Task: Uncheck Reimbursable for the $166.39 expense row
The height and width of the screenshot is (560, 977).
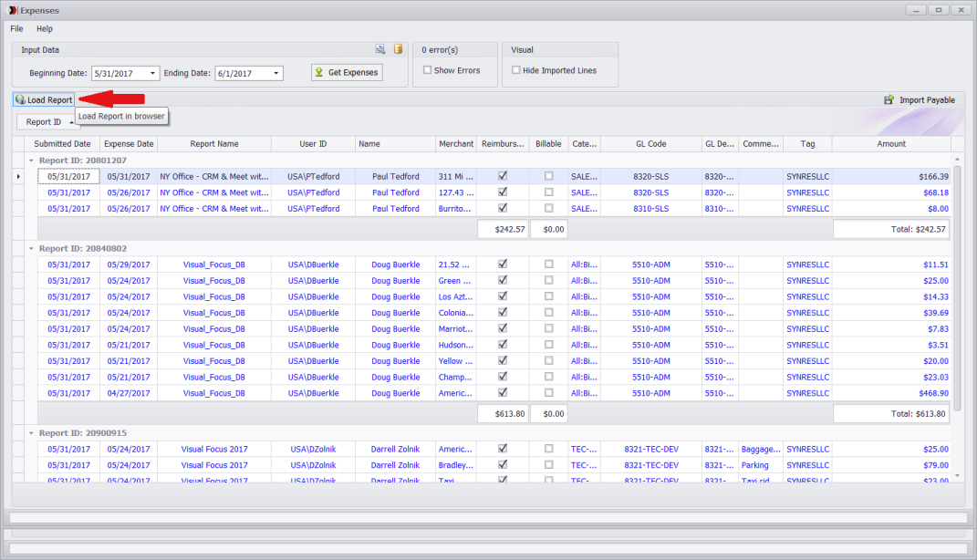Action: (x=503, y=176)
